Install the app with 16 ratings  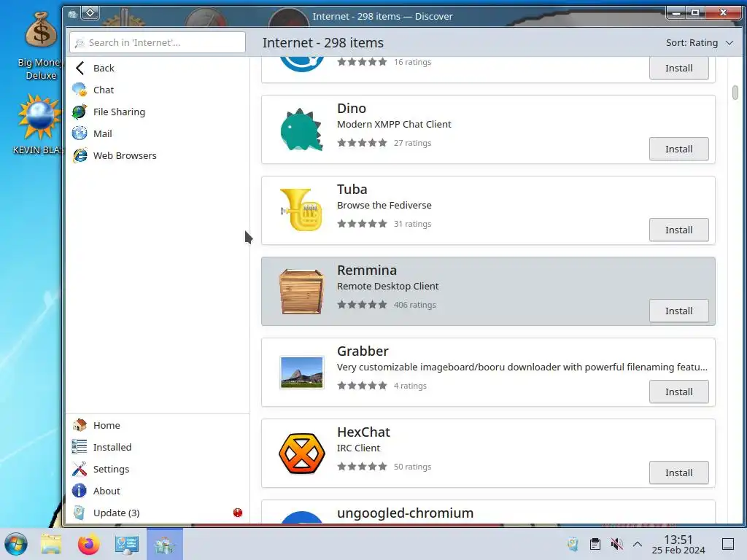pyautogui.click(x=678, y=68)
